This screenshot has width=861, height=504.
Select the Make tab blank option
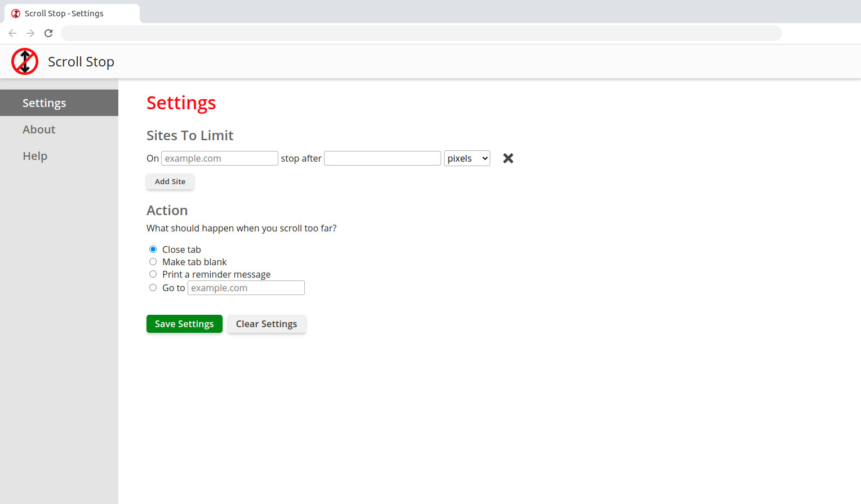click(153, 262)
